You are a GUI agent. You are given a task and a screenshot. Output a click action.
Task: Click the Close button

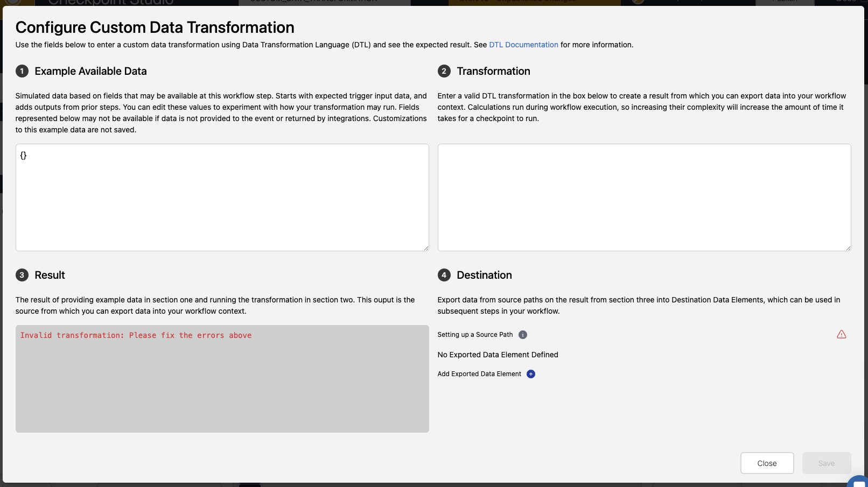pyautogui.click(x=767, y=463)
